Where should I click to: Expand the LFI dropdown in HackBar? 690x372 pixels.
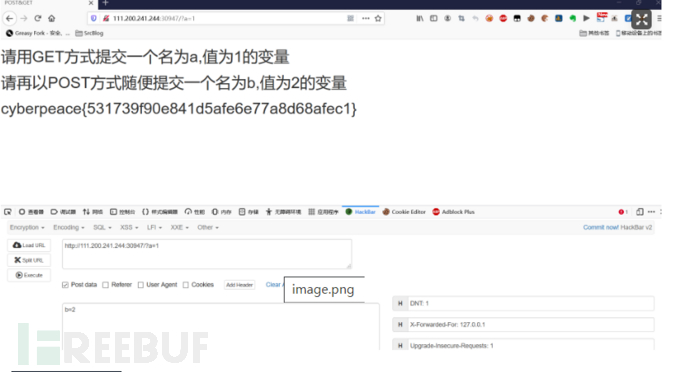point(154,227)
